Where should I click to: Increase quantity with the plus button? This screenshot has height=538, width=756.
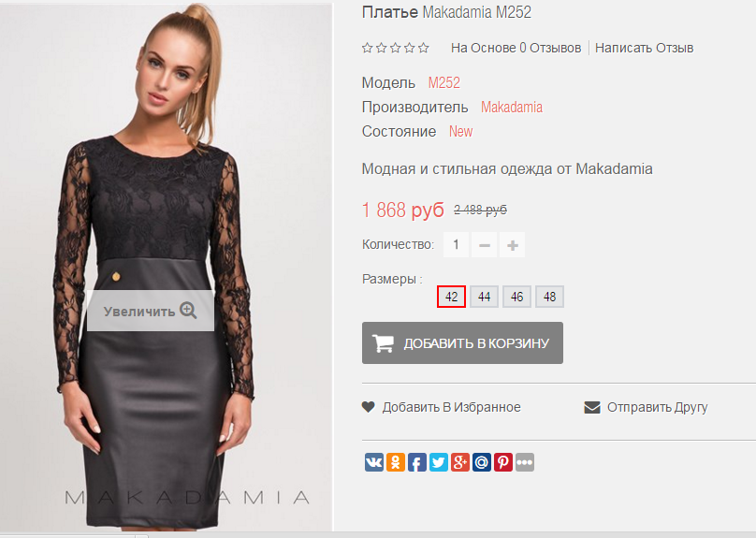click(512, 245)
